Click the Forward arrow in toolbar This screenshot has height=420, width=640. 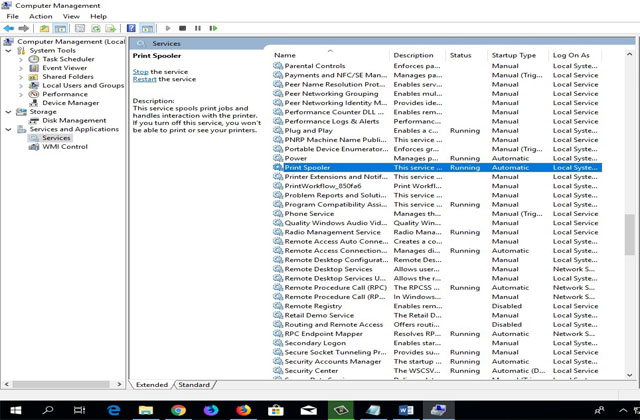coord(24,28)
